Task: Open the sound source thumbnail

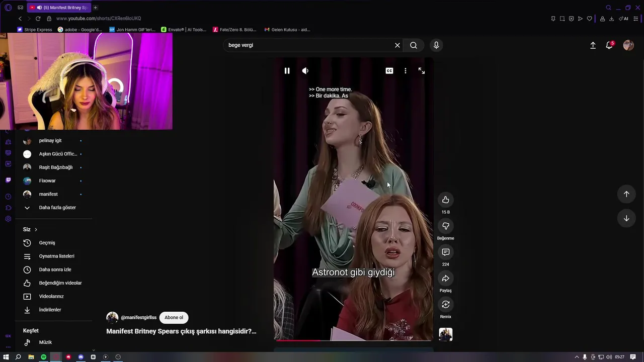Action: coord(446,334)
